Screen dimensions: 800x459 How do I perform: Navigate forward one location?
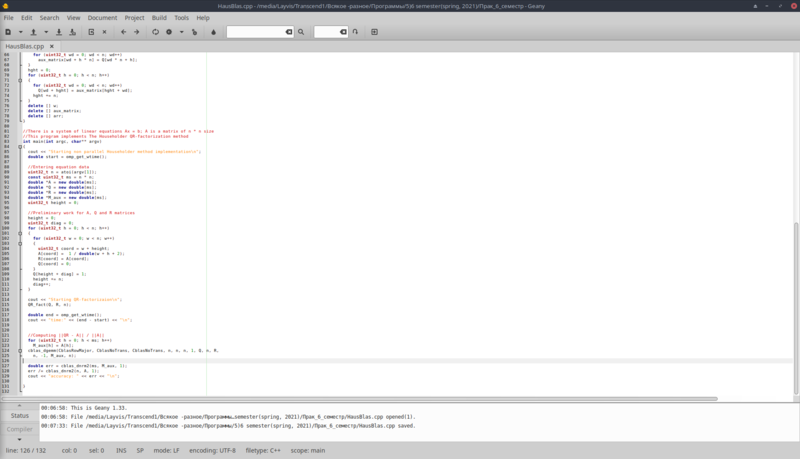(137, 32)
